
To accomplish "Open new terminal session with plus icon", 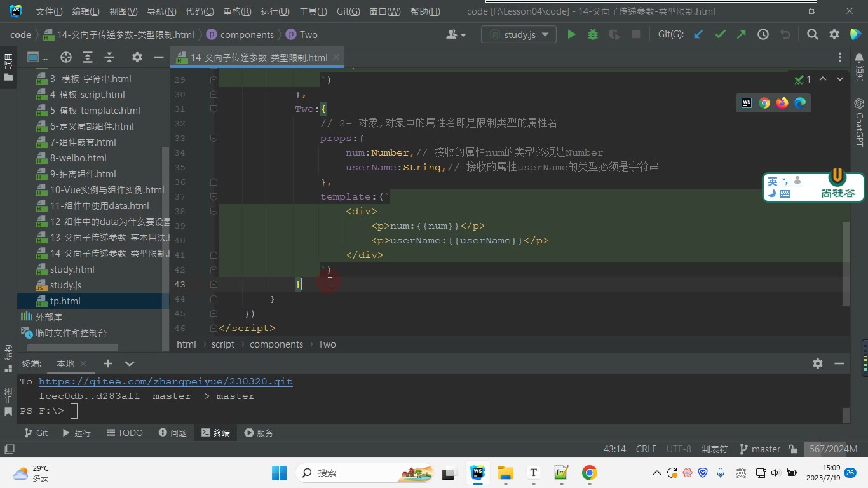I will (x=108, y=363).
